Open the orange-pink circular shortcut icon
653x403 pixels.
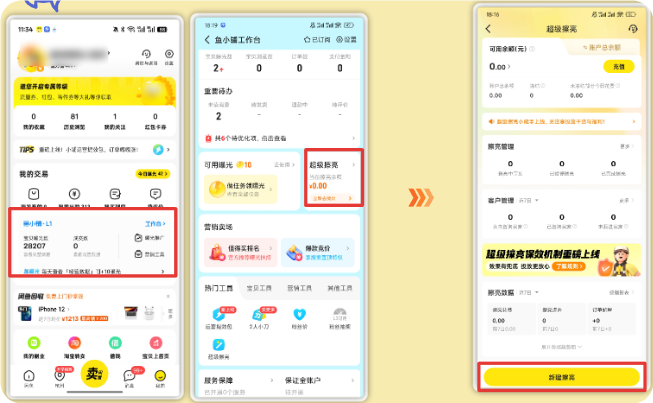[74, 343]
